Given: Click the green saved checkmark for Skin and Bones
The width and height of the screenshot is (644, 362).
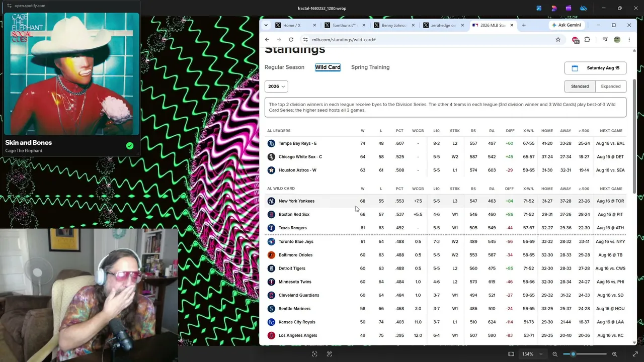Looking at the screenshot, I should 130,146.
